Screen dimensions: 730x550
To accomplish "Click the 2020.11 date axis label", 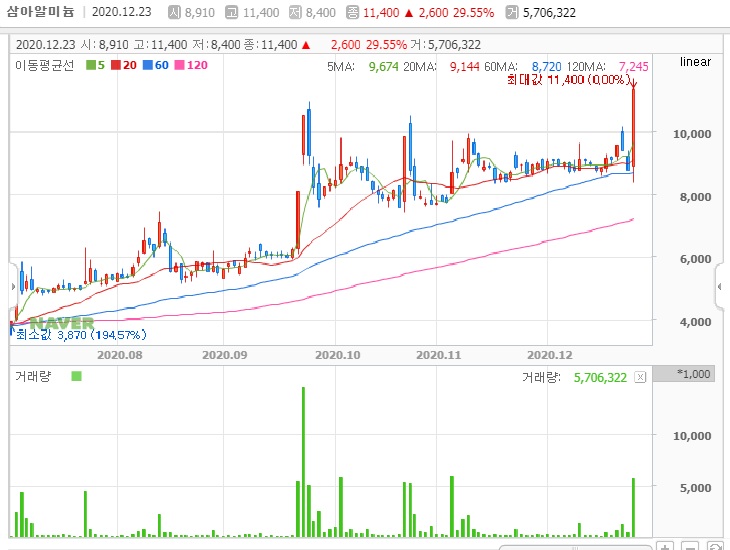I will click(x=438, y=355).
